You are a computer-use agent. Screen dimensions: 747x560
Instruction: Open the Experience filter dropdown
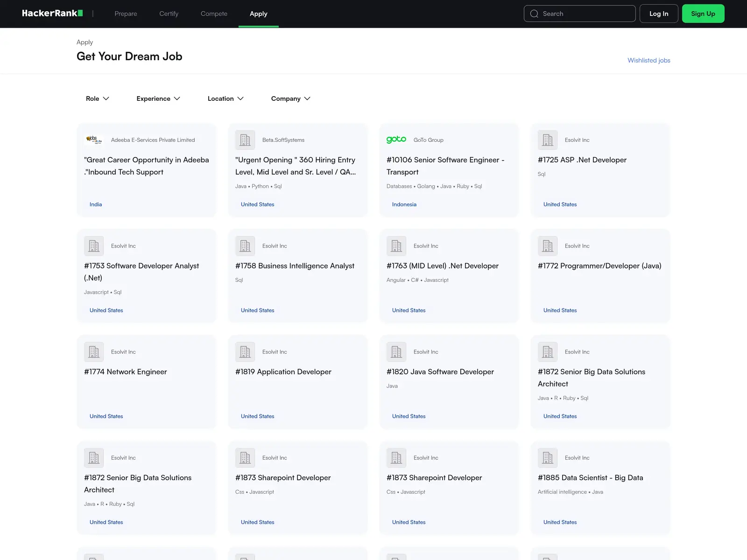click(158, 98)
